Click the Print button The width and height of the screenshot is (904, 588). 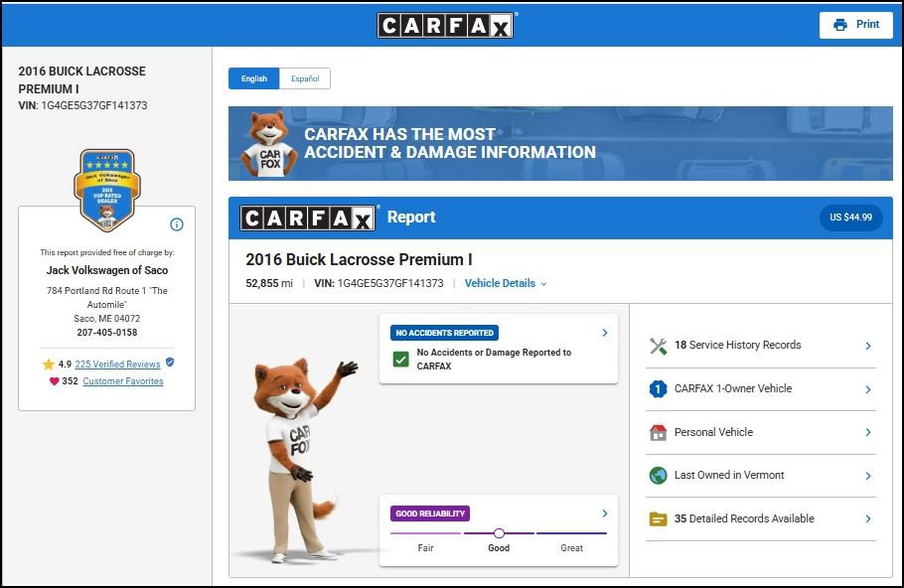point(856,25)
